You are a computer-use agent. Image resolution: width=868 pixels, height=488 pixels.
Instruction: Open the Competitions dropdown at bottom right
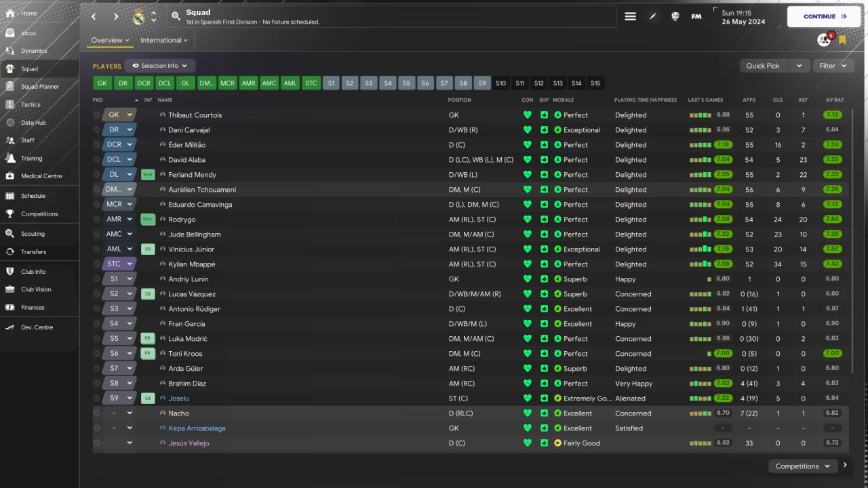pyautogui.click(x=803, y=466)
